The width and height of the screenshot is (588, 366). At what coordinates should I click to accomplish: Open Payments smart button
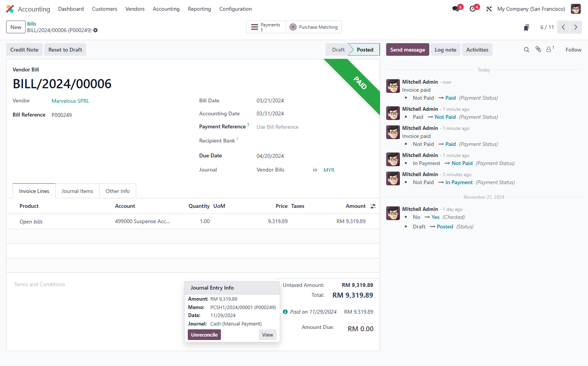(266, 27)
